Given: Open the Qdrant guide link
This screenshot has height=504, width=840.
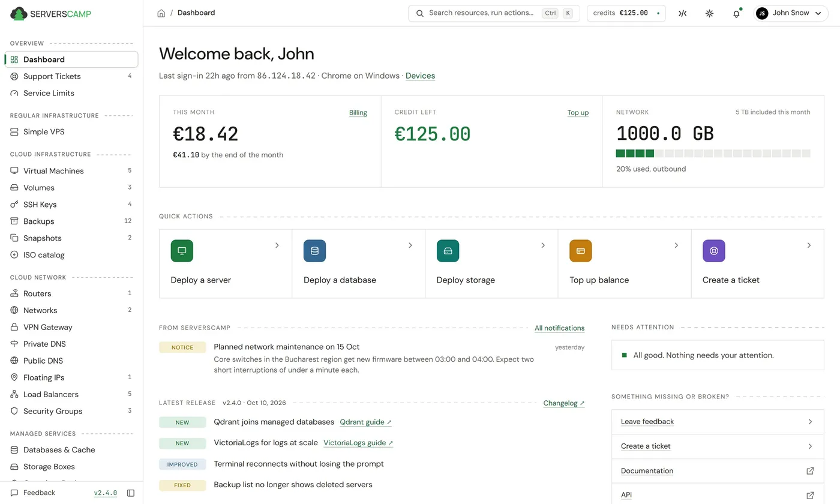Looking at the screenshot, I should pyautogui.click(x=365, y=422).
